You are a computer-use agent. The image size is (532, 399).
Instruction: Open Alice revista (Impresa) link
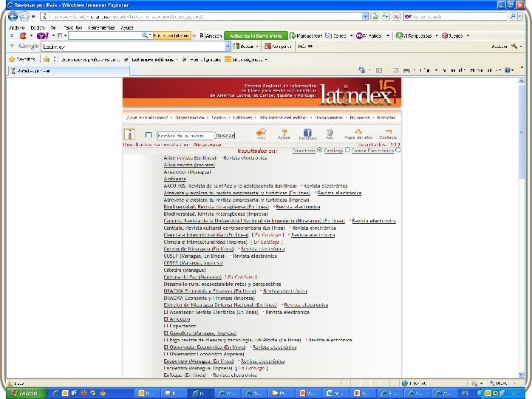[189, 165]
